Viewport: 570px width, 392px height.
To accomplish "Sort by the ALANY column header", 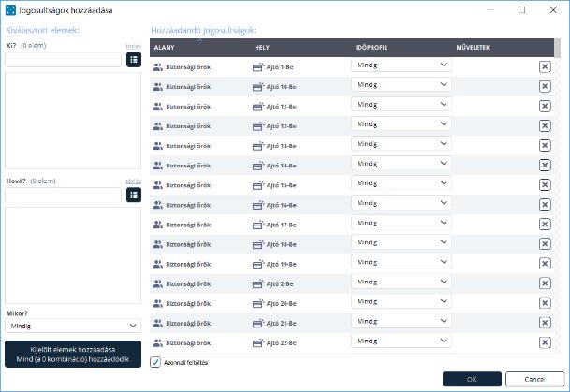I will pyautogui.click(x=164, y=48).
